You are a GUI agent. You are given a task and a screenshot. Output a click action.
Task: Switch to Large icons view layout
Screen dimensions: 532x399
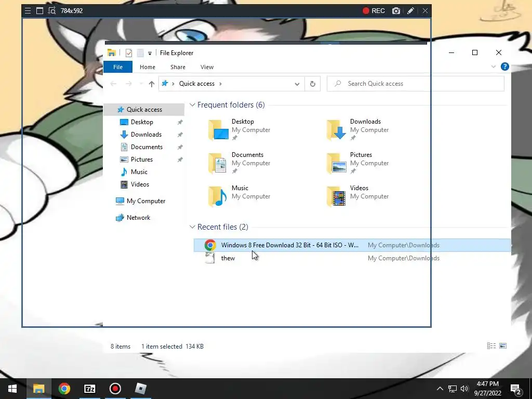point(503,346)
